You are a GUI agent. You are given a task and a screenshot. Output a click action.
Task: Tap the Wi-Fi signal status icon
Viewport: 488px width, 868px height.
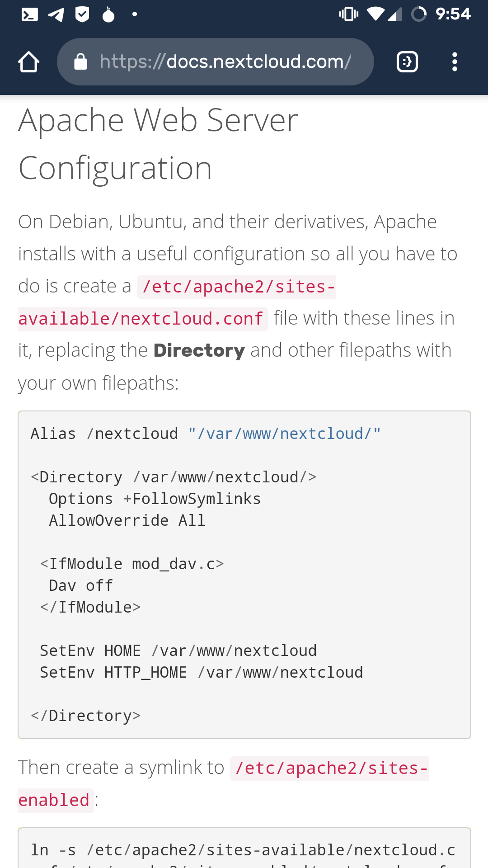click(375, 14)
